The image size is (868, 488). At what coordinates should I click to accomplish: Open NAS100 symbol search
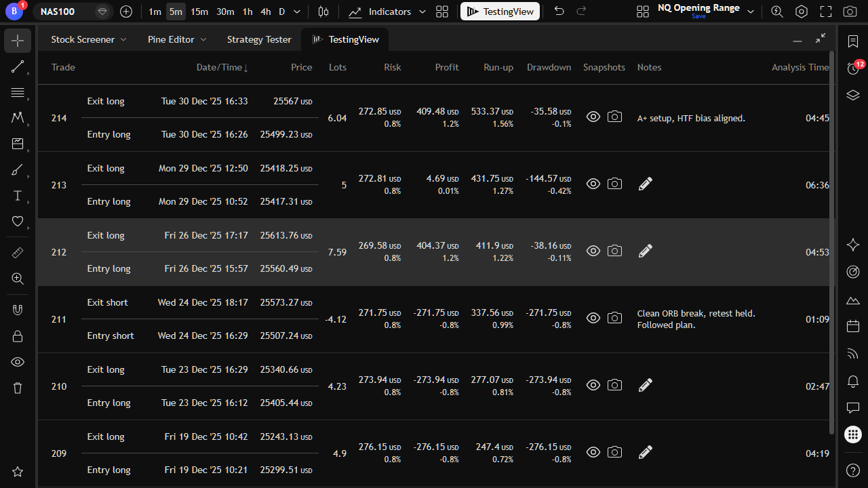[x=58, y=12]
